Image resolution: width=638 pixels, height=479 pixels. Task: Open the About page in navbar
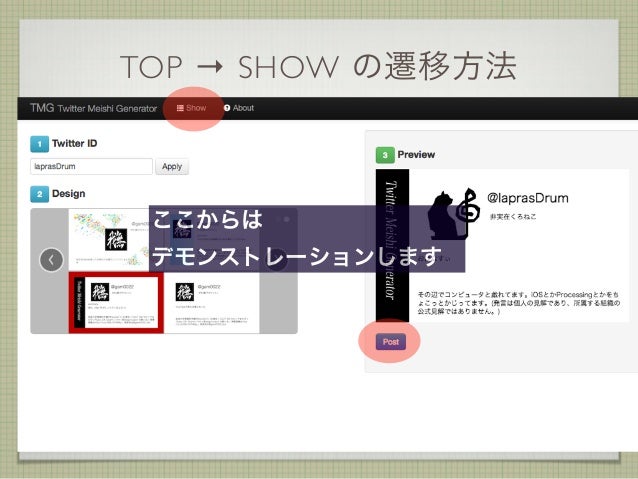coord(239,108)
